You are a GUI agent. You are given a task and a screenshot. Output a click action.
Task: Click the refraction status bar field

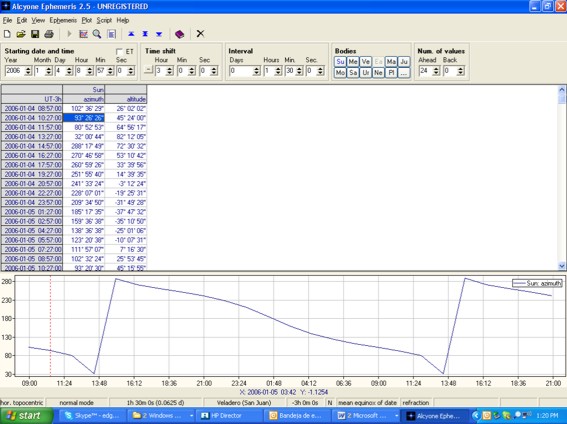click(x=416, y=403)
